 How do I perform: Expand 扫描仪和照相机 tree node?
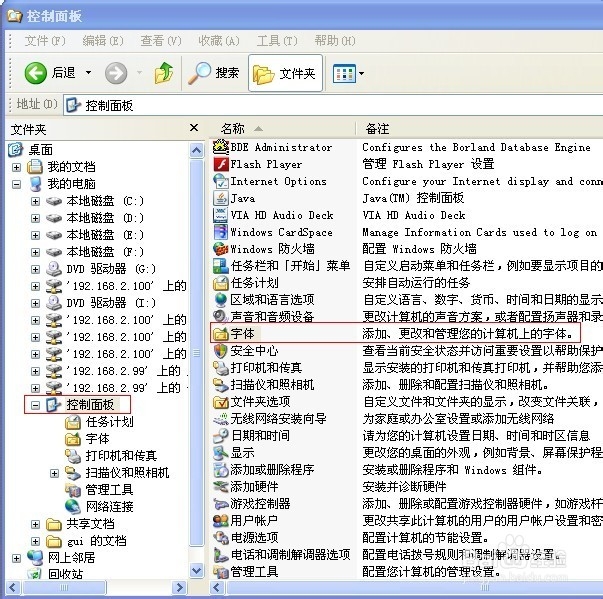tap(55, 473)
